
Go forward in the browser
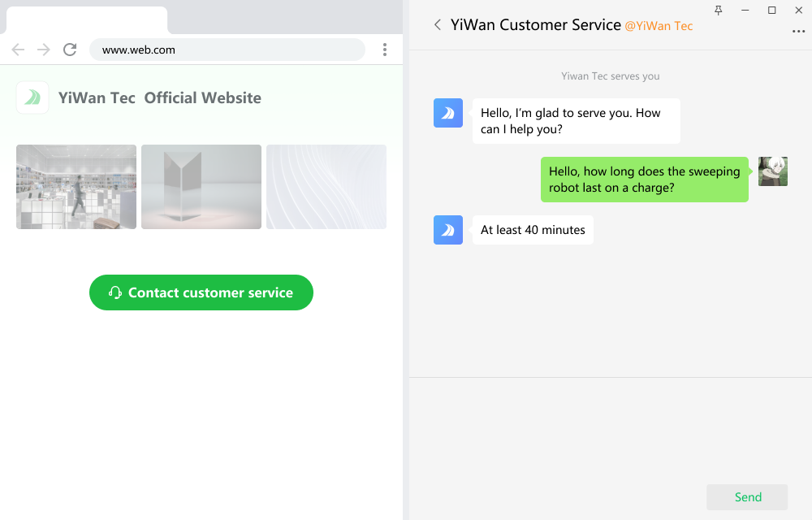pos(44,50)
